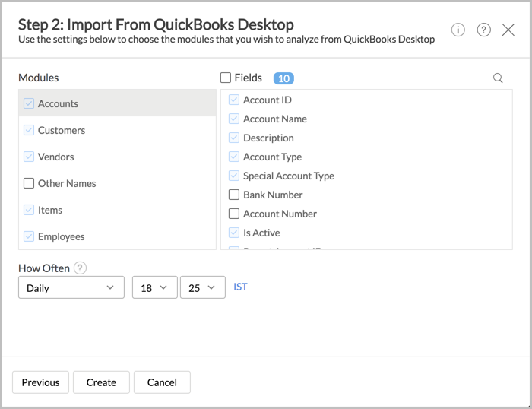Uncheck the Account ID field

(234, 100)
